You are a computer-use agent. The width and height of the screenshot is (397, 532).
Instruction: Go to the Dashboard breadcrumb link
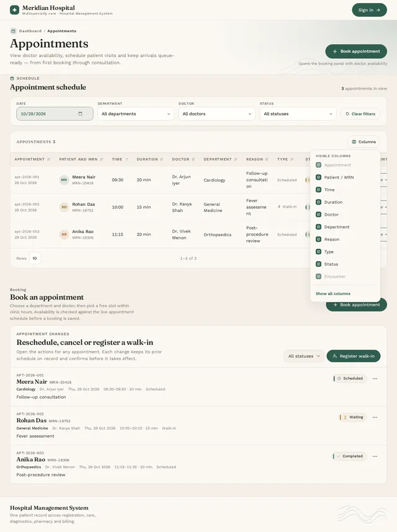pyautogui.click(x=30, y=31)
